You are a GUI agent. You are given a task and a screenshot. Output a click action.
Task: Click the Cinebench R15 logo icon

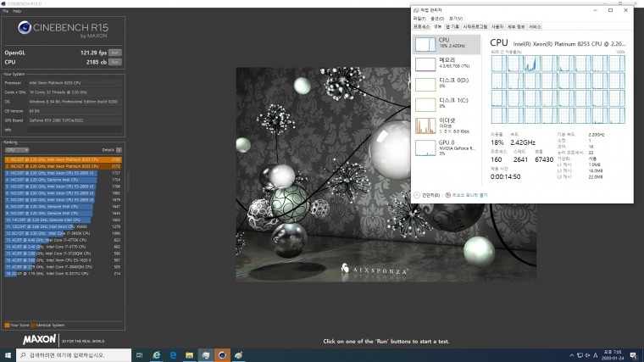[25, 27]
